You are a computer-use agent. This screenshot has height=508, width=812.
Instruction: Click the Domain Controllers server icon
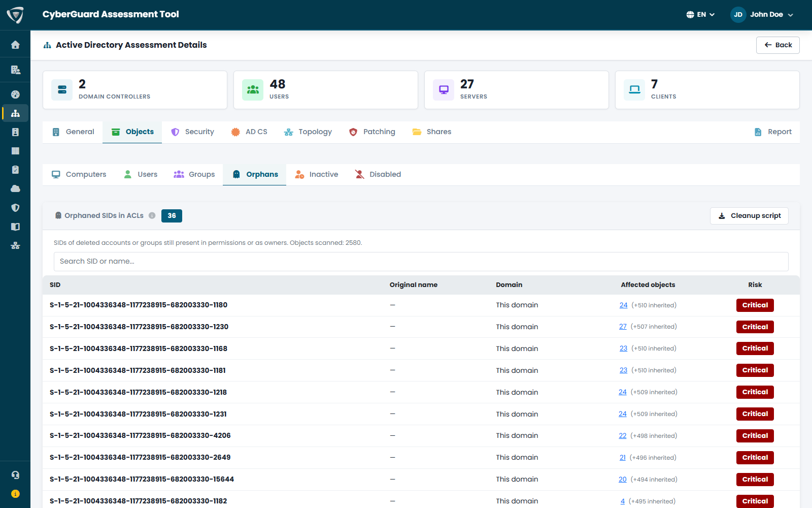(62, 90)
